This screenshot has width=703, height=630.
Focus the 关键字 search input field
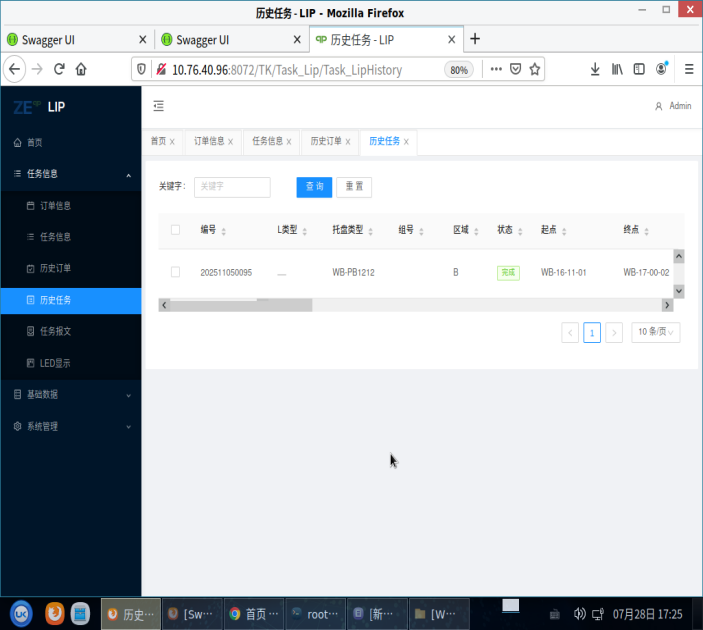(x=232, y=187)
